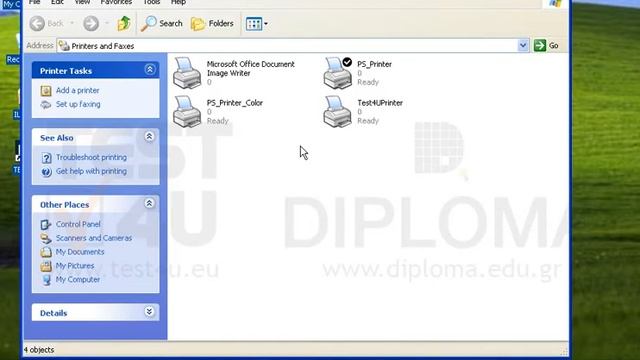
Task: Open the Edit menu
Action: pos(57,2)
